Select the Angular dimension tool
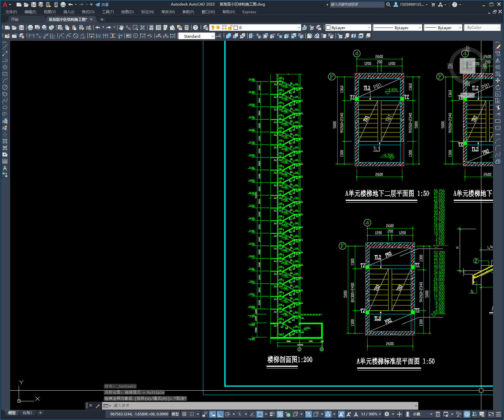This screenshot has width=504, height=420. pos(82,36)
